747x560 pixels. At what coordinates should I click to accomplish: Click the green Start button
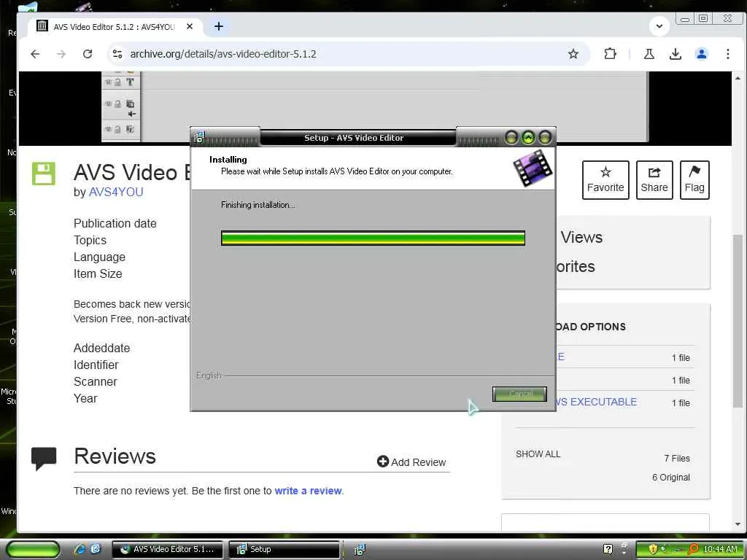click(x=33, y=550)
